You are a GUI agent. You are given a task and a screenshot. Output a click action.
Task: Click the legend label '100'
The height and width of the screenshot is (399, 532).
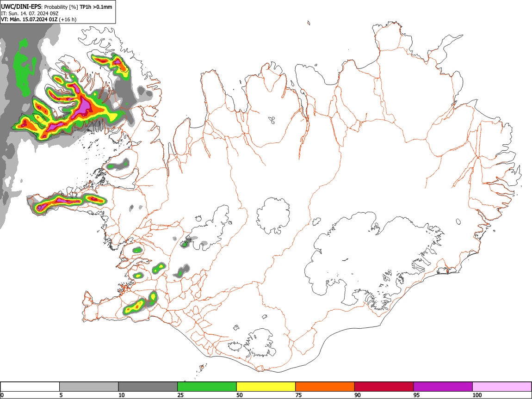click(477, 395)
